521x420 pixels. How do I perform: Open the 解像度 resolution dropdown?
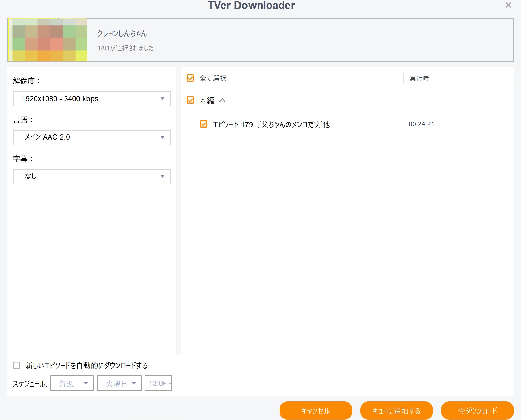[92, 99]
